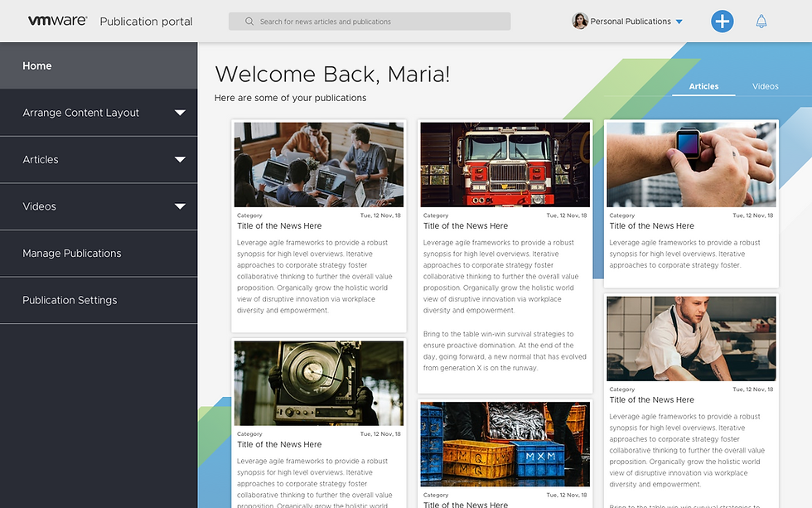
Task: Focus the news articles search field
Action: tap(370, 22)
